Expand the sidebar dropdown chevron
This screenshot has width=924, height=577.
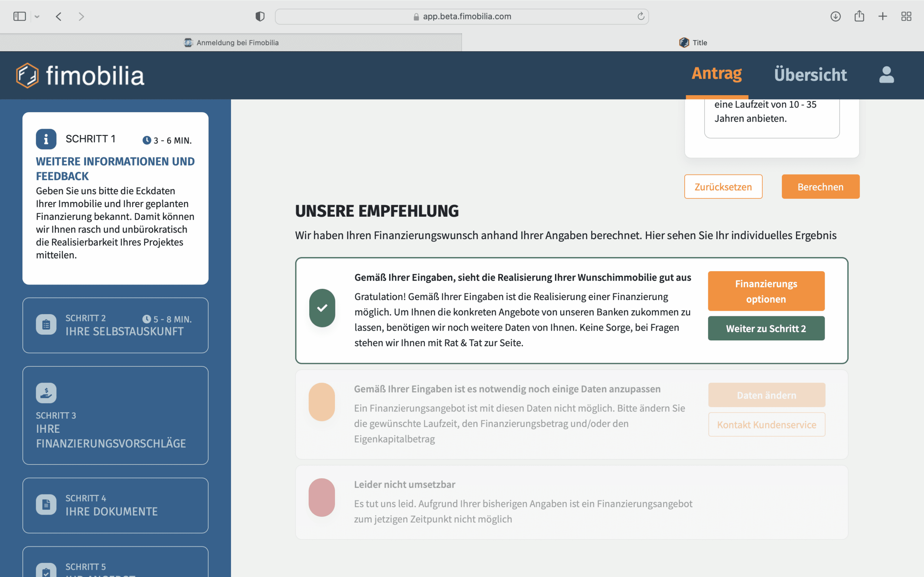click(37, 17)
